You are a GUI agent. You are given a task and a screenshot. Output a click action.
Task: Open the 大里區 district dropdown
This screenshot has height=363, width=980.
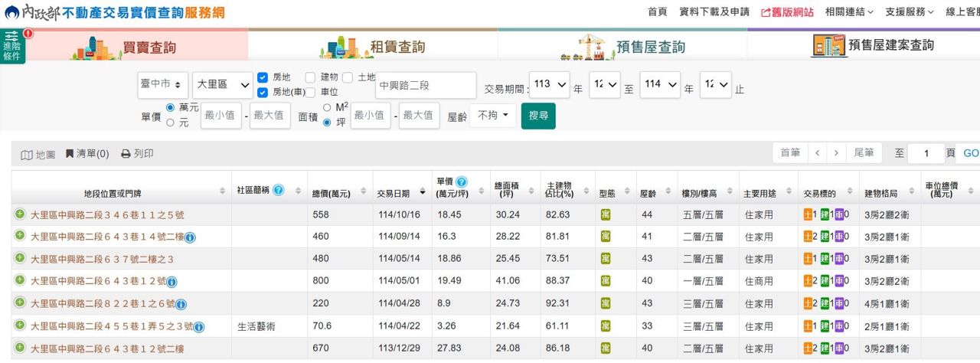[x=223, y=84]
